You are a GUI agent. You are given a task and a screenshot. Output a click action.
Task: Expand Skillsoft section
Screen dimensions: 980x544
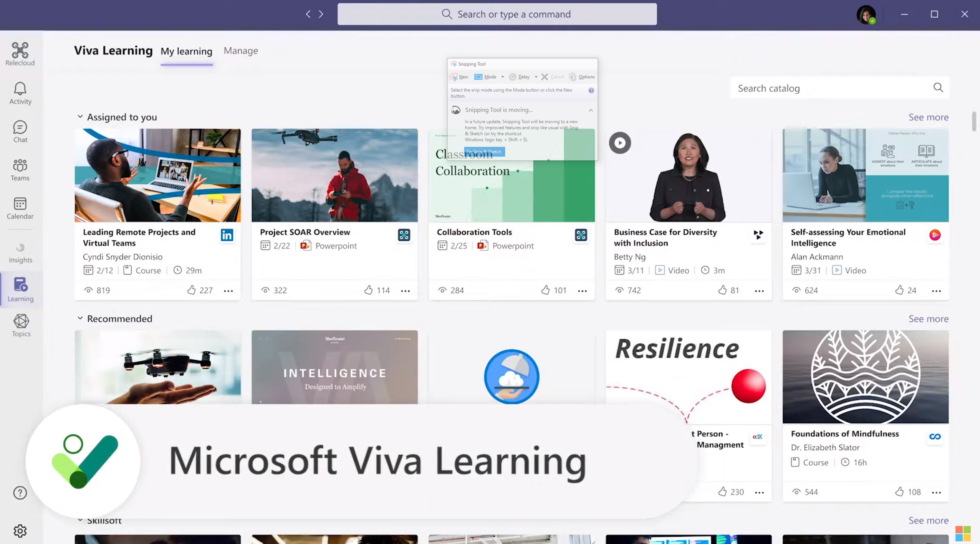(79, 521)
